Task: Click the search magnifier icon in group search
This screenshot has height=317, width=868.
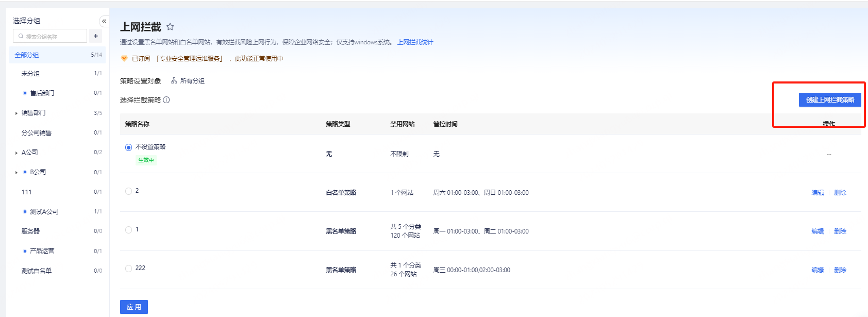Action: click(21, 37)
